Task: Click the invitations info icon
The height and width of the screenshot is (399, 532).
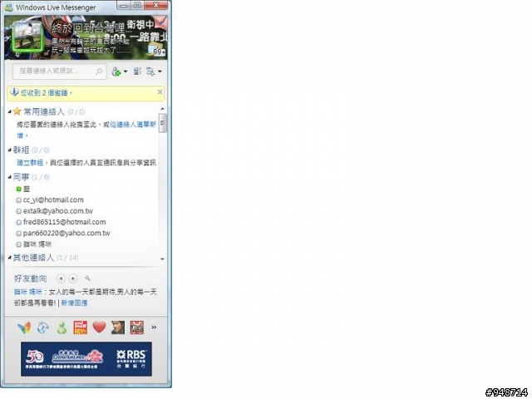Action: coord(14,92)
